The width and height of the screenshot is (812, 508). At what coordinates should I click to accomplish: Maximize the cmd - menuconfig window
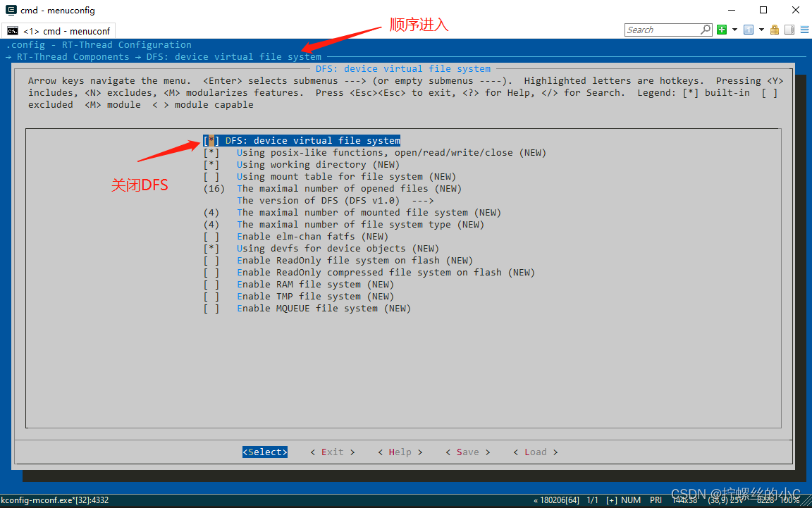[x=763, y=10]
